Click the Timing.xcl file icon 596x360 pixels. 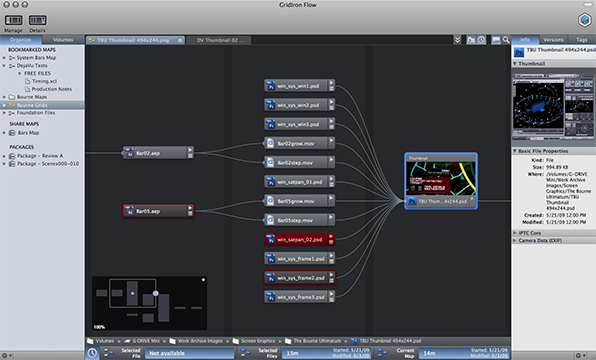pos(27,81)
